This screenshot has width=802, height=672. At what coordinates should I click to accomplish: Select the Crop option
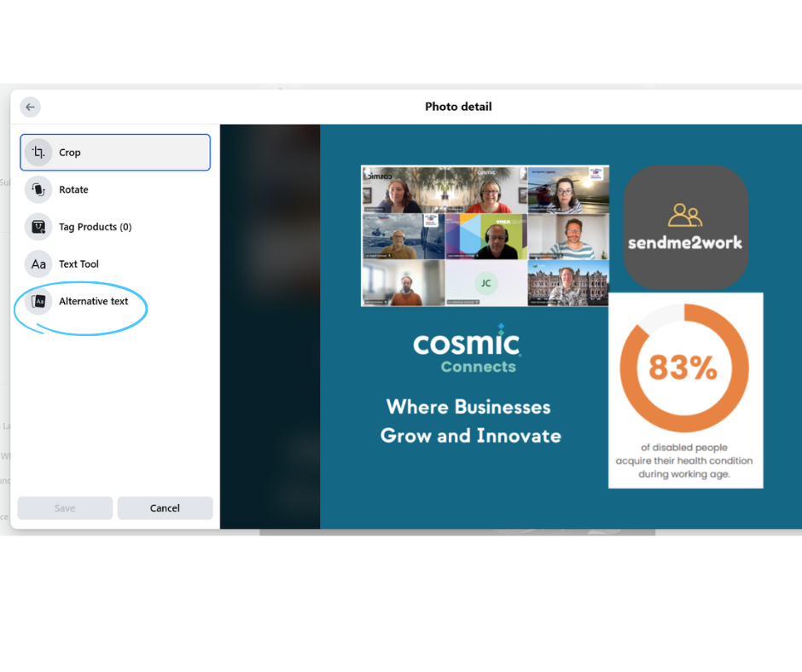tap(115, 153)
